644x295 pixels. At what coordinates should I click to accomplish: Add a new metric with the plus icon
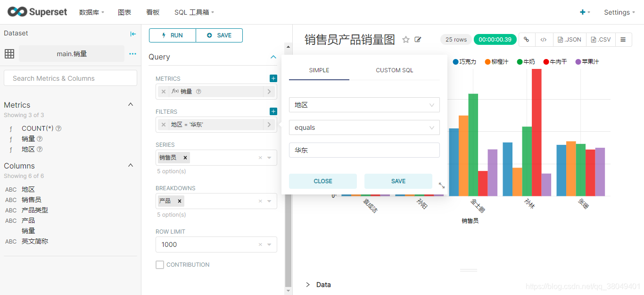click(x=273, y=78)
